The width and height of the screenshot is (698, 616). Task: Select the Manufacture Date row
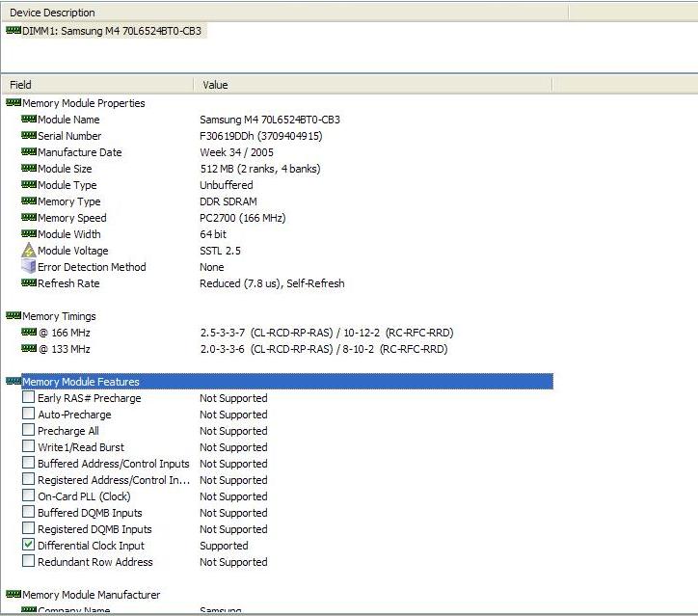pos(79,152)
